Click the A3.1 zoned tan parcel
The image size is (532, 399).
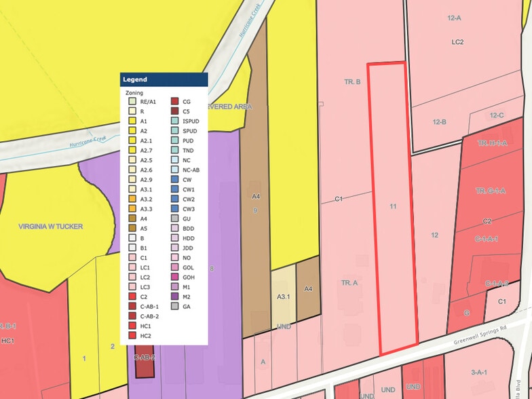coord(284,296)
